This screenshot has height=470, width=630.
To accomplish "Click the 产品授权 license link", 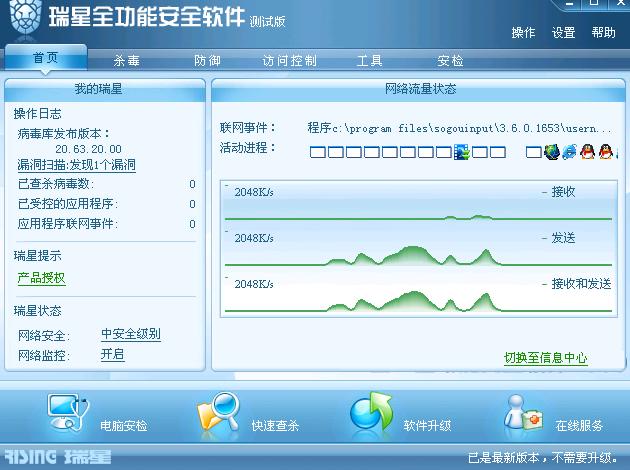I will (41, 278).
